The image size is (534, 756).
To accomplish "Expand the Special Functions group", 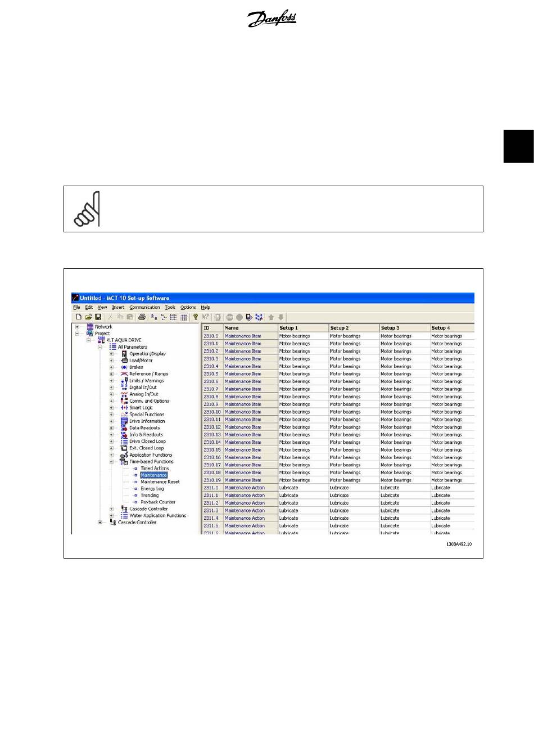I will [x=111, y=415].
